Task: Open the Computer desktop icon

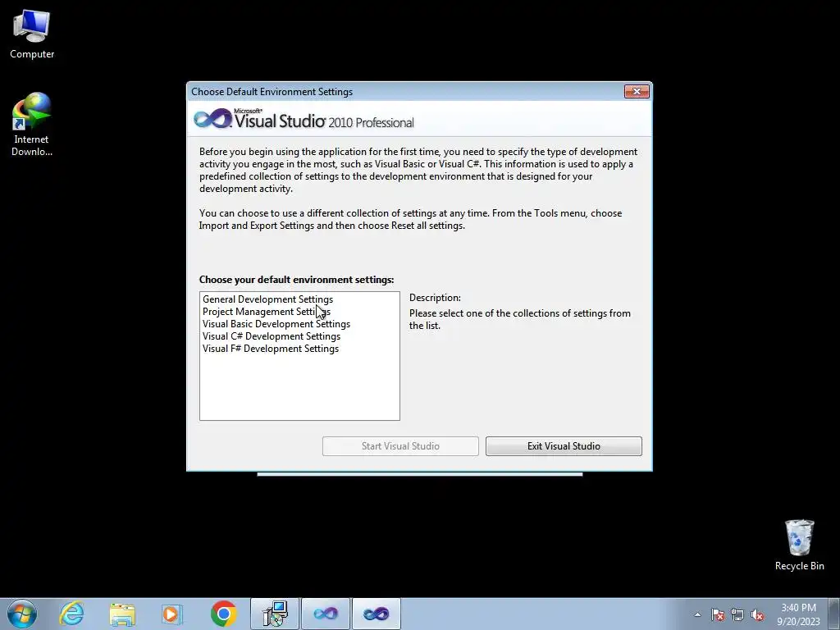Action: pos(32,33)
